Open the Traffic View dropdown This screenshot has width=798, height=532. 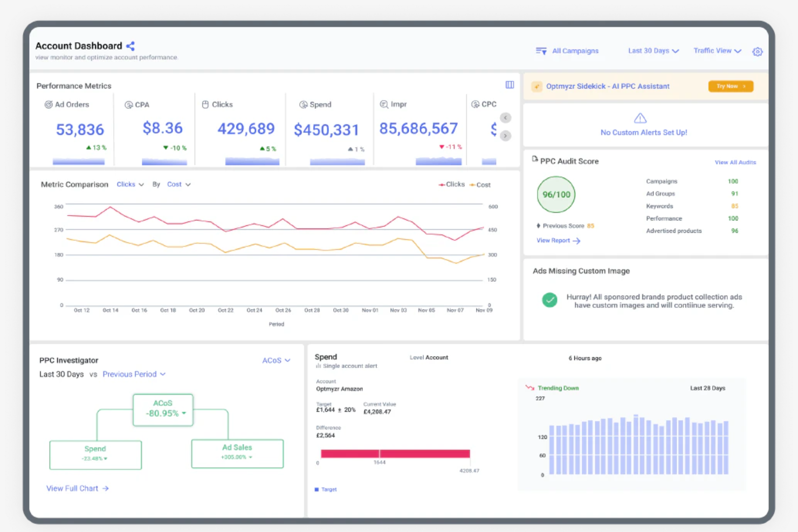click(717, 51)
